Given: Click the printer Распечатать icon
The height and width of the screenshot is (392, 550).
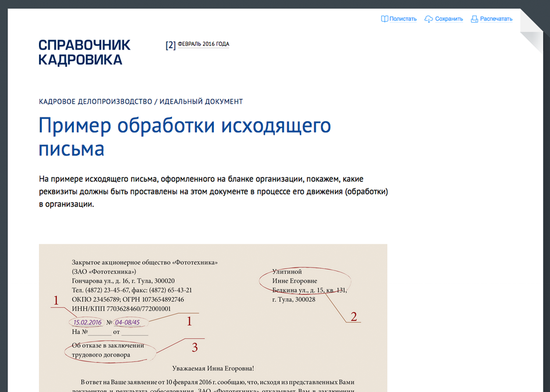Looking at the screenshot, I should point(474,19).
